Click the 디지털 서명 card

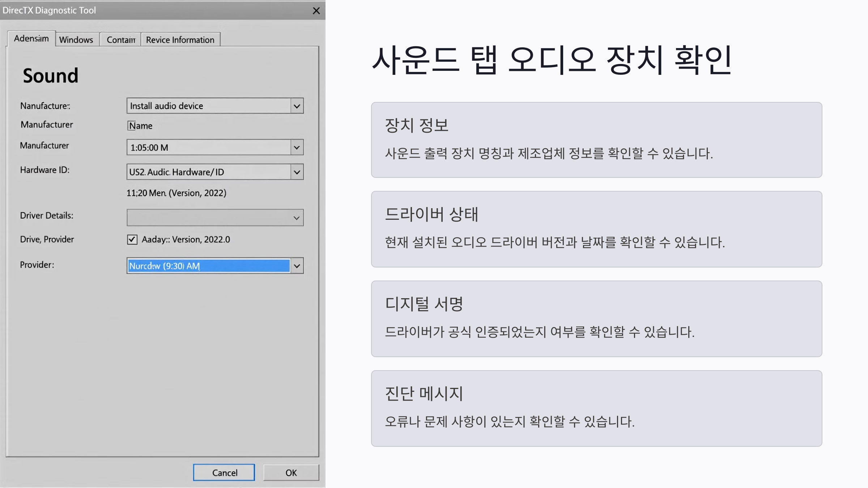click(596, 319)
